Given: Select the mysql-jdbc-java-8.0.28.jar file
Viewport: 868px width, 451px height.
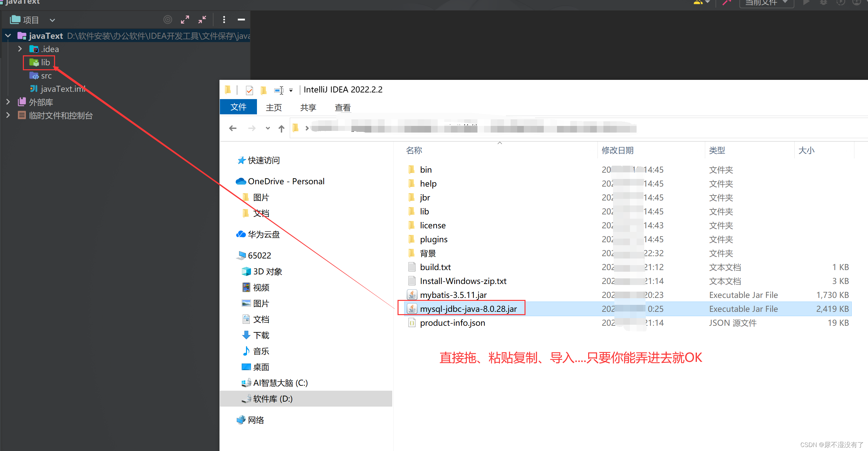Looking at the screenshot, I should coord(468,309).
